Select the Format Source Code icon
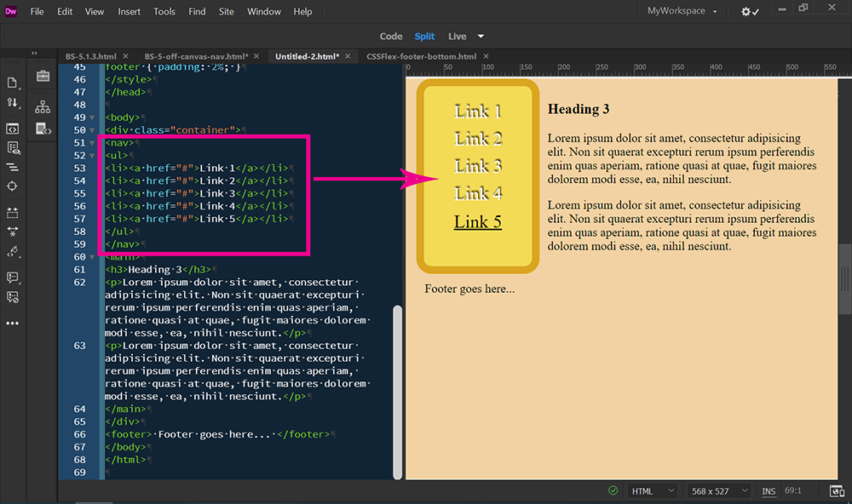The height and width of the screenshot is (504, 852). [x=11, y=168]
